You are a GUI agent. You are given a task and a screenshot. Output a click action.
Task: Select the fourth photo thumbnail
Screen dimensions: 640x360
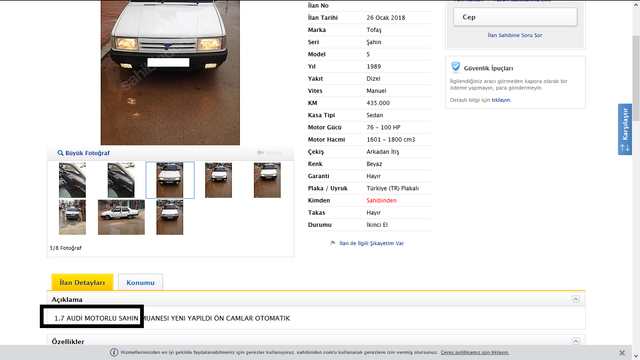(218, 180)
